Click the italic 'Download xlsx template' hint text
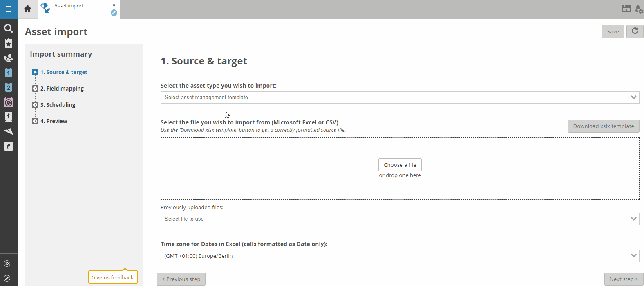Screen dimensions: 644x286 coord(253,130)
